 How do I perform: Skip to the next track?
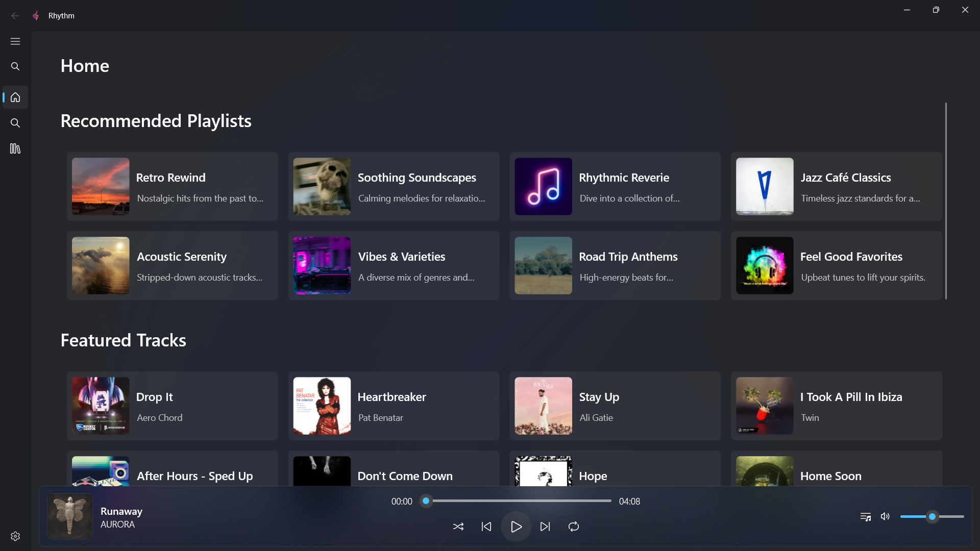545,527
